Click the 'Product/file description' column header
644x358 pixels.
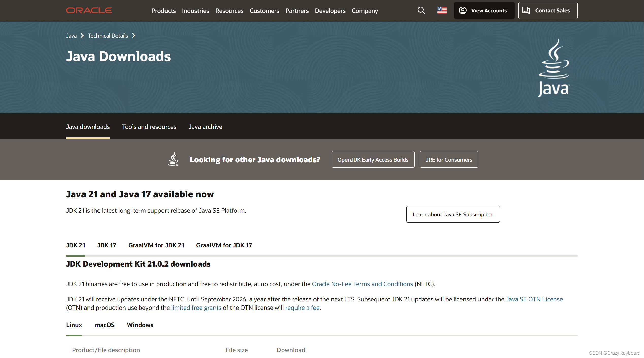point(106,350)
